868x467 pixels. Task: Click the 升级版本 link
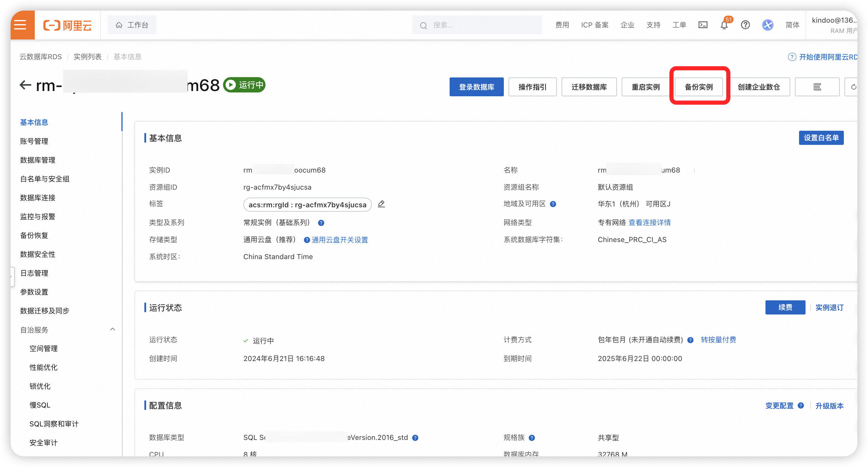tap(829, 406)
